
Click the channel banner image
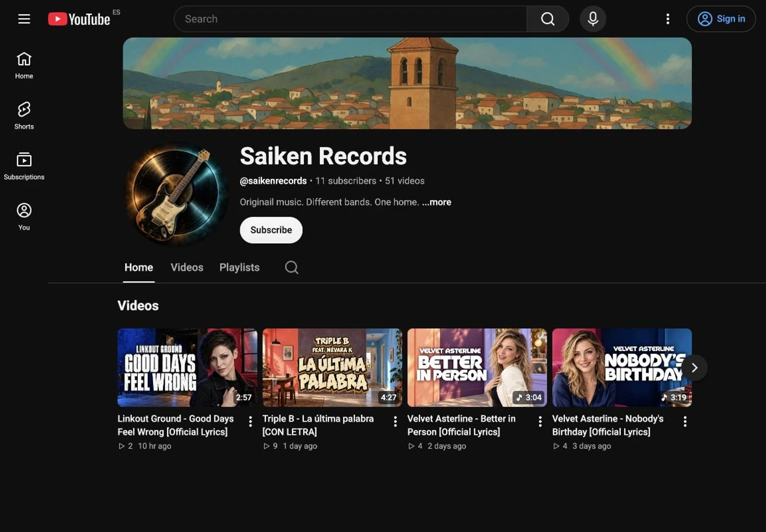[407, 83]
